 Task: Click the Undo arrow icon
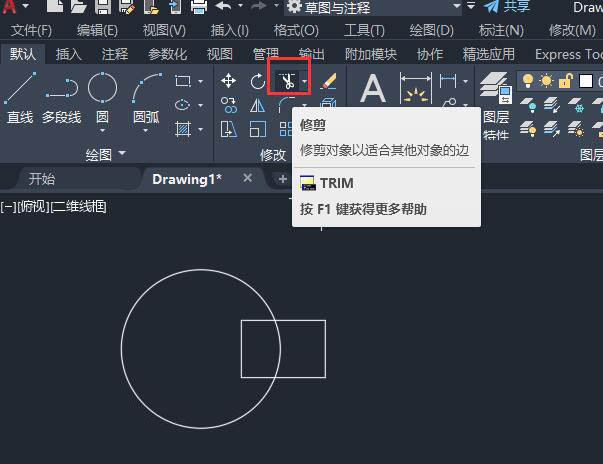point(223,6)
